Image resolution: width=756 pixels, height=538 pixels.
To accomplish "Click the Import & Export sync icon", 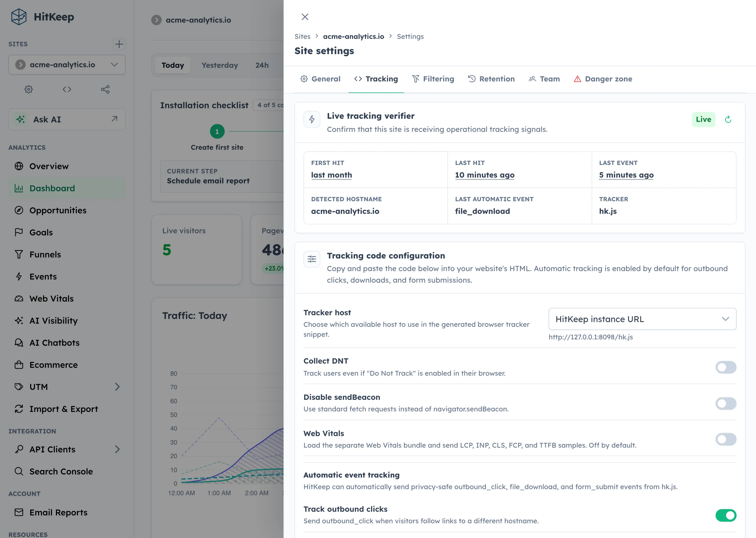I will click(19, 409).
